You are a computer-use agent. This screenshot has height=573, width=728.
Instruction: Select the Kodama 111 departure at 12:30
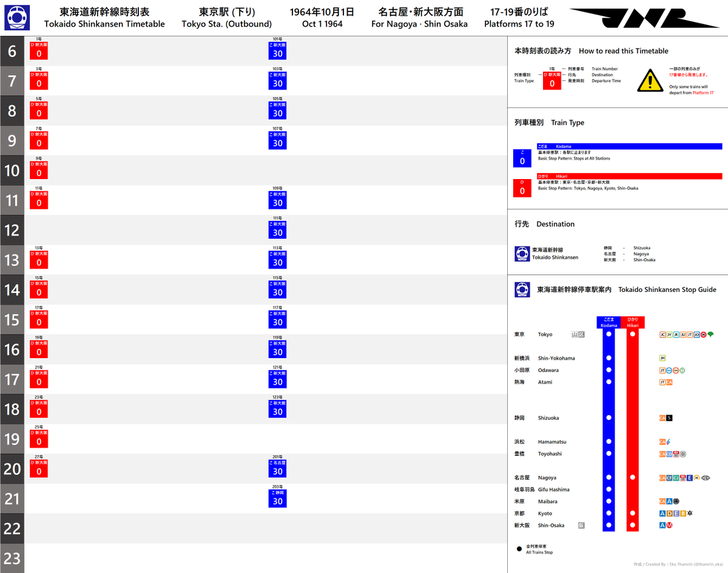[277, 229]
